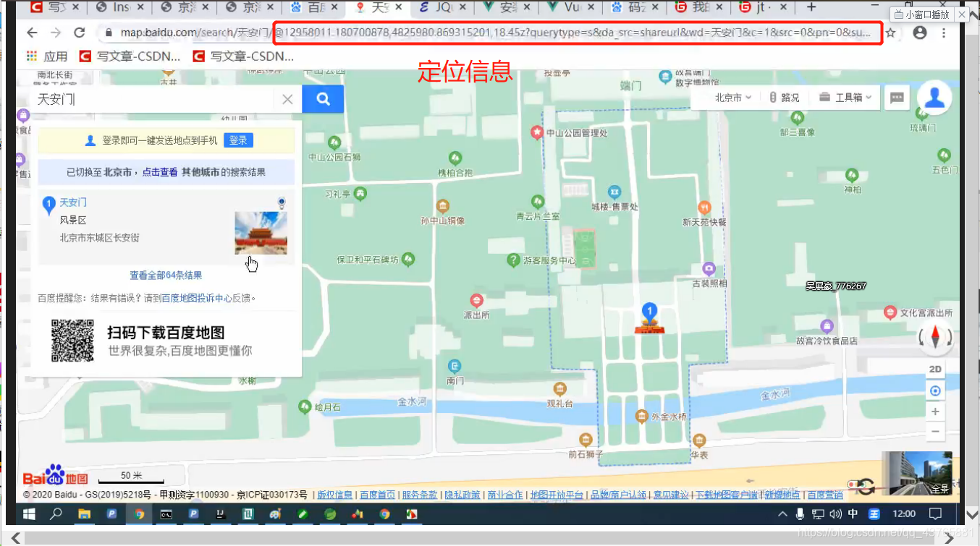The height and width of the screenshot is (546, 980).
Task: Click the Baidu map download QR code
Action: click(72, 340)
